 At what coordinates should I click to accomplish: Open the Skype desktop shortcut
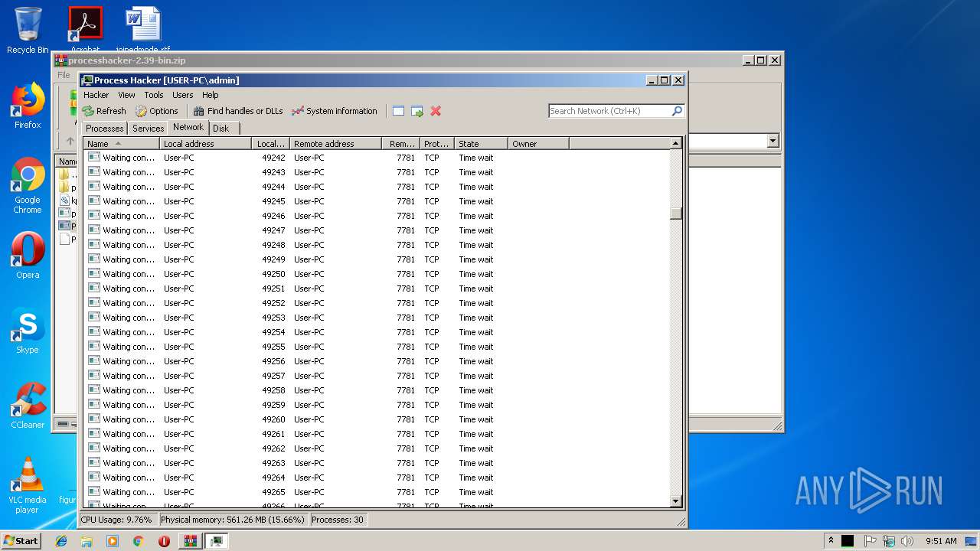[x=28, y=331]
